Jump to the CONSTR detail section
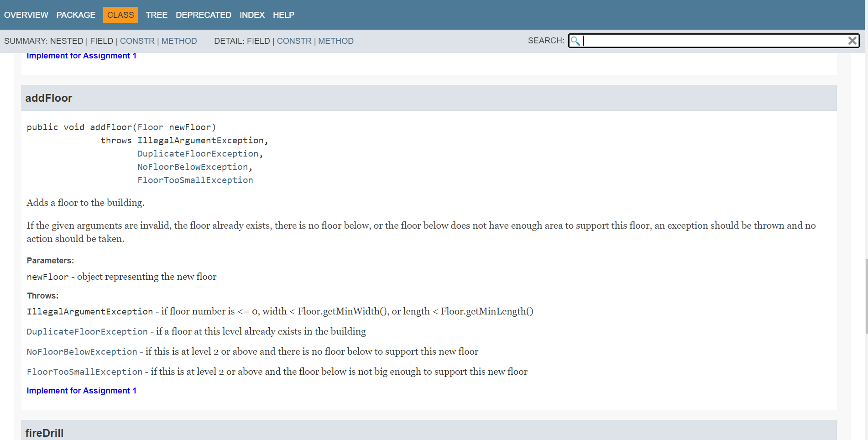This screenshot has width=868, height=440. click(294, 41)
